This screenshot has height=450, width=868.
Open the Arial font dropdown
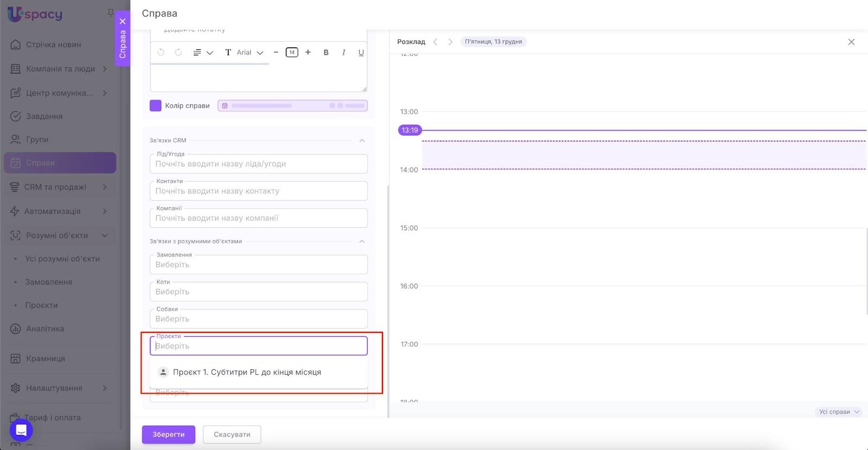click(245, 53)
